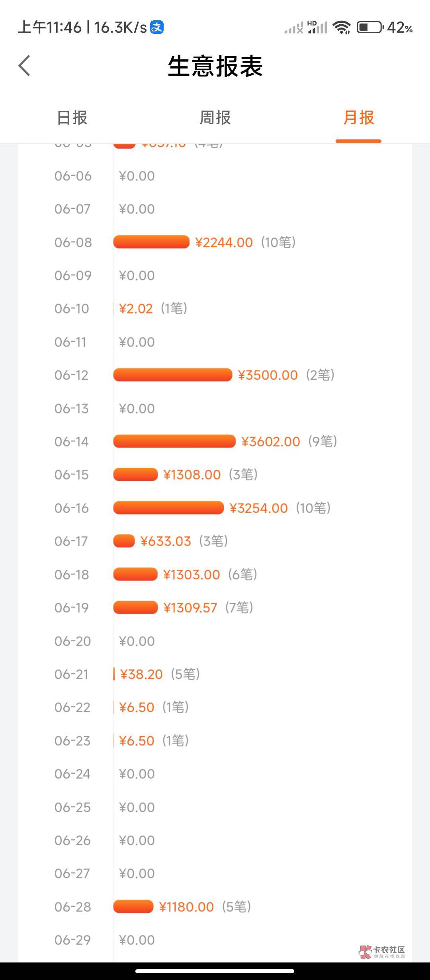Tap the 06-08 orange revenue bar
Screen dimensions: 430x980
pyautogui.click(x=151, y=242)
